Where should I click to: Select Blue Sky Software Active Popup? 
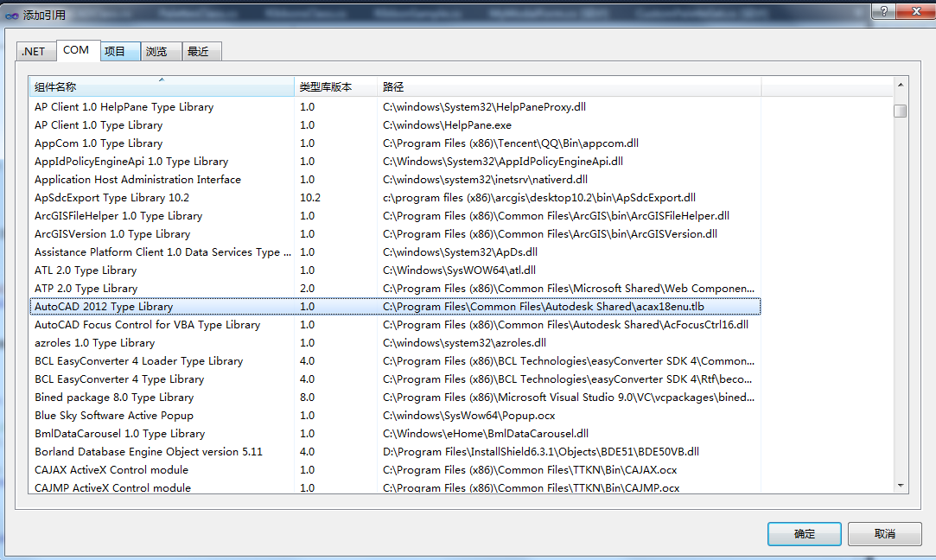click(x=395, y=416)
